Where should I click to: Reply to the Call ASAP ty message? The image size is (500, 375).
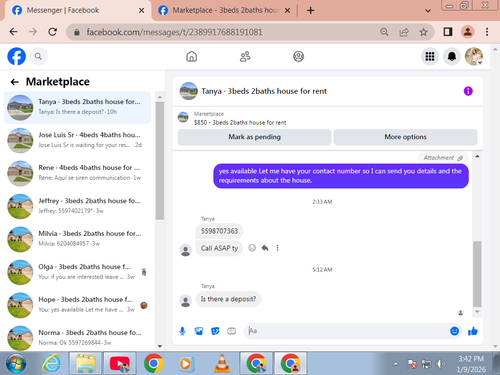pos(265,248)
